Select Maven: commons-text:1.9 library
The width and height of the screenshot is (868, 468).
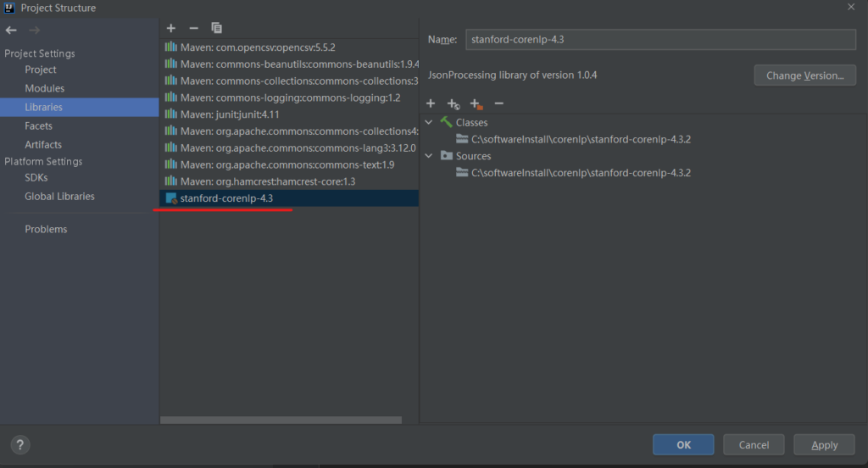(289, 164)
